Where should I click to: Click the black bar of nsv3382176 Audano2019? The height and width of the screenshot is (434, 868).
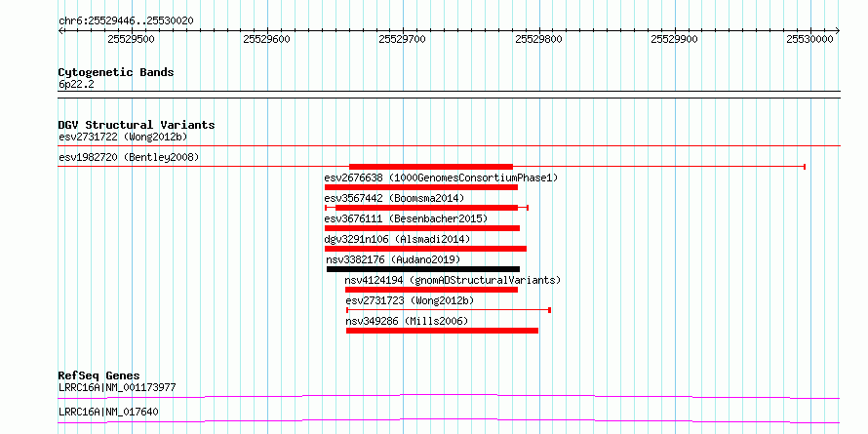coord(423,269)
